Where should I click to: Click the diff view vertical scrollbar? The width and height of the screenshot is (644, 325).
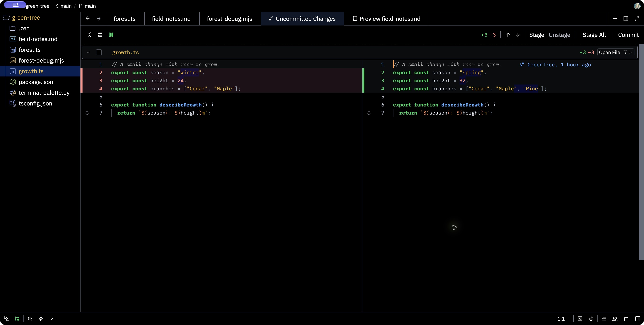pyautogui.click(x=641, y=152)
